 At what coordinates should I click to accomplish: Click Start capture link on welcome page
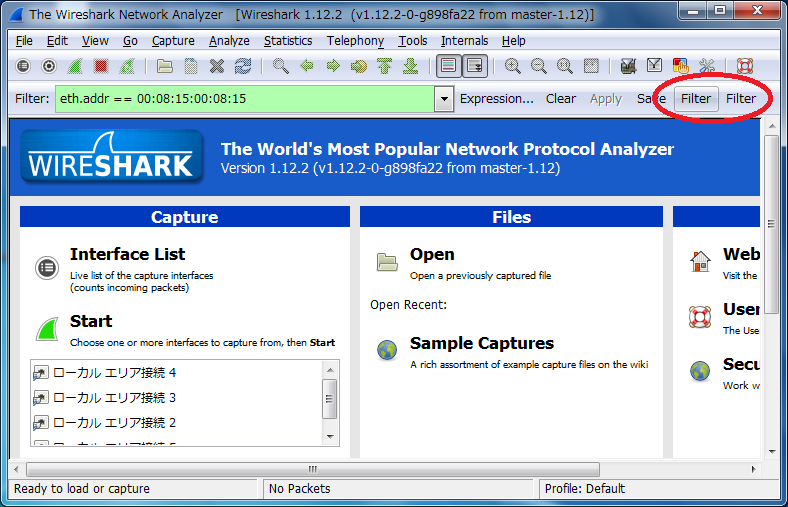tap(91, 321)
